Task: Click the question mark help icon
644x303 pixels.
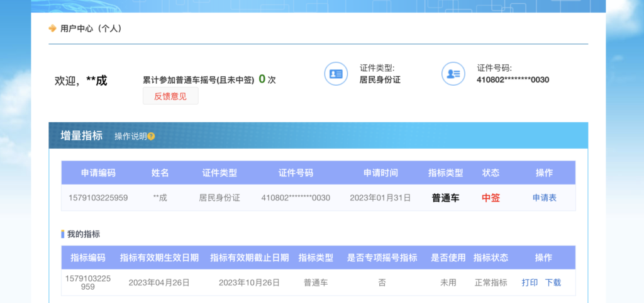Action: [x=151, y=136]
